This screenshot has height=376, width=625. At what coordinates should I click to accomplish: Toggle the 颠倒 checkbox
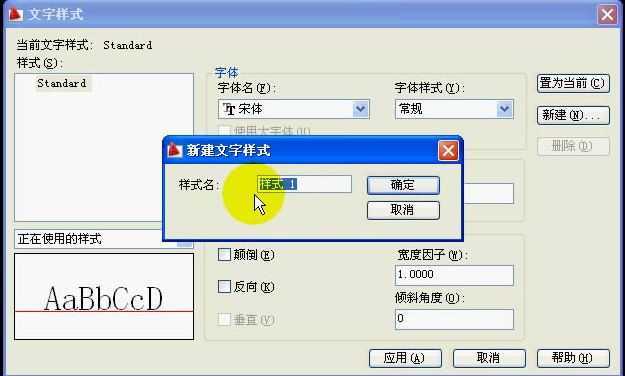click(224, 254)
